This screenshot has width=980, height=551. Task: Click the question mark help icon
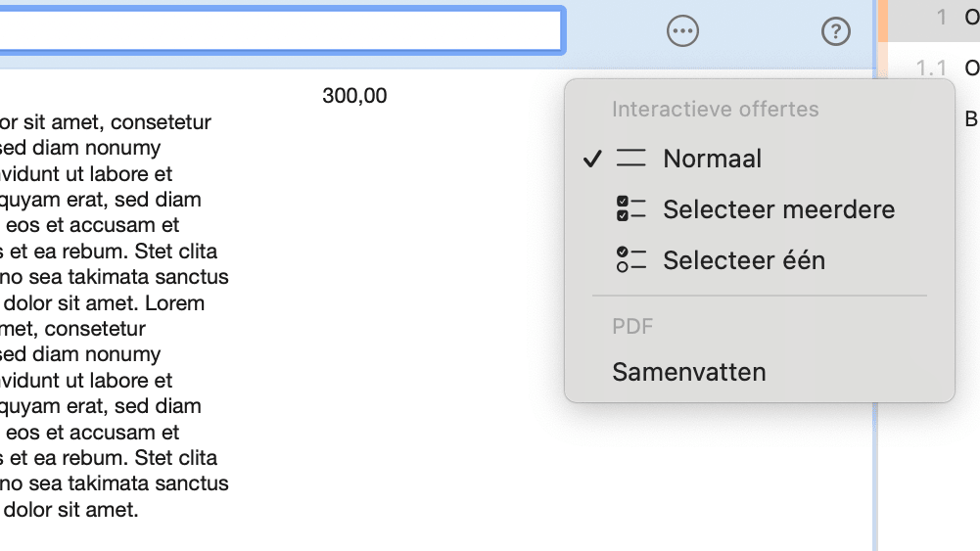pos(835,31)
